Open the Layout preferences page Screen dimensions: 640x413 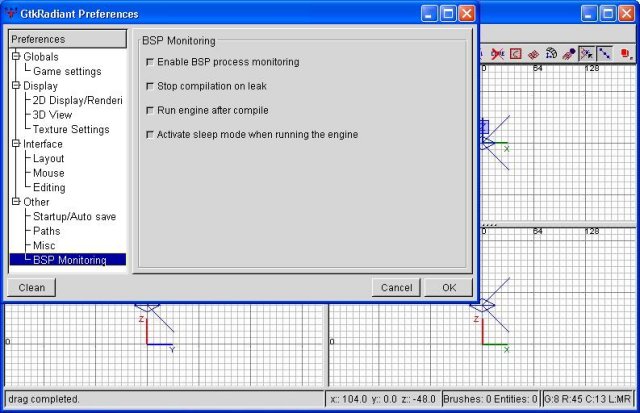(x=49, y=158)
